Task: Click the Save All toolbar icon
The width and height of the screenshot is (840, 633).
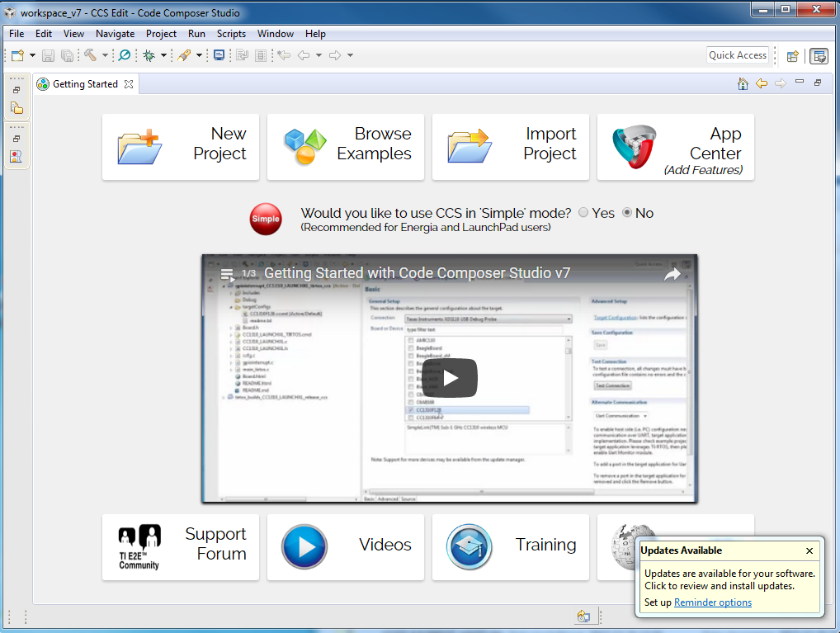Action: click(x=67, y=55)
